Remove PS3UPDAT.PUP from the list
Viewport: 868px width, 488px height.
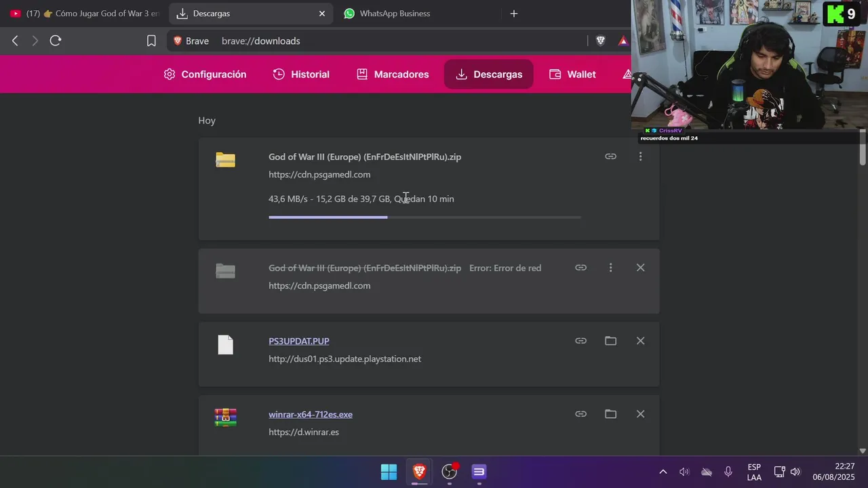[x=640, y=341]
